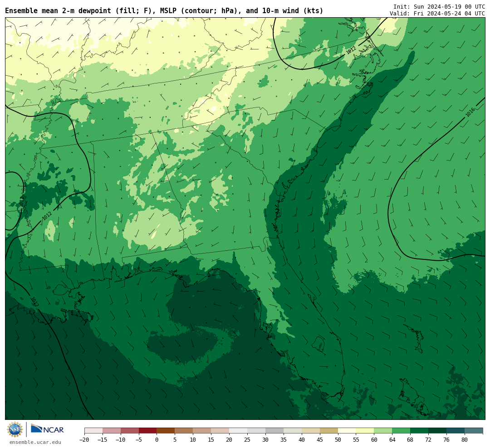This screenshot has width=490, height=448.
Task: Click the colorbar label 25
Action: click(x=247, y=439)
